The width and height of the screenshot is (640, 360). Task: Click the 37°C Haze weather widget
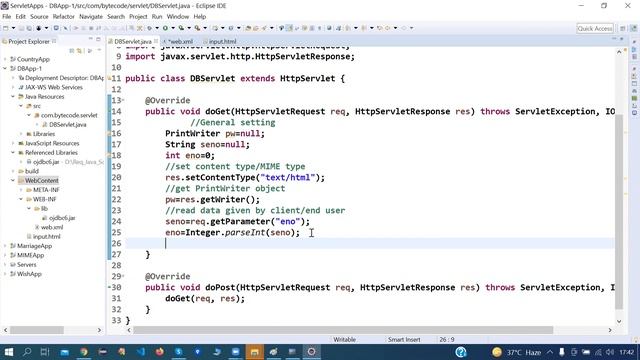517,352
